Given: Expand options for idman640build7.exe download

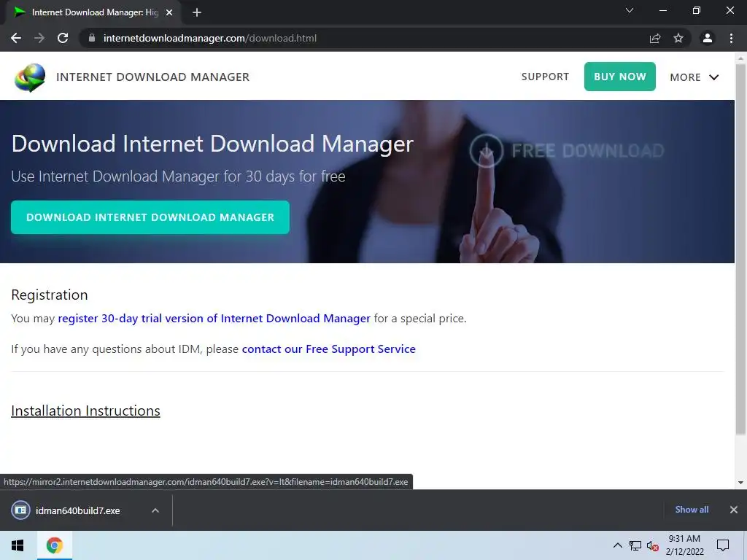Looking at the screenshot, I should click(x=155, y=510).
